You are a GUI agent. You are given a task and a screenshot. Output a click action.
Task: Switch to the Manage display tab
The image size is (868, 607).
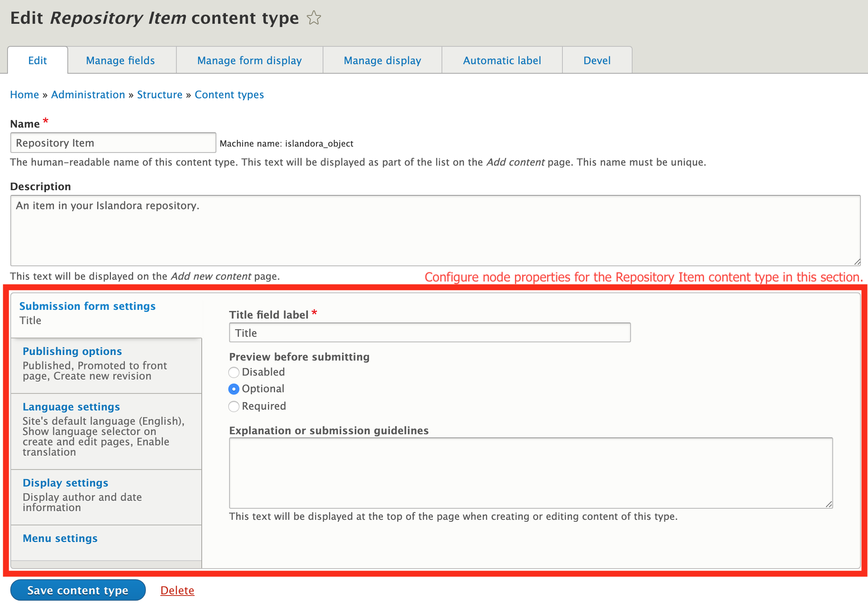tap(382, 60)
